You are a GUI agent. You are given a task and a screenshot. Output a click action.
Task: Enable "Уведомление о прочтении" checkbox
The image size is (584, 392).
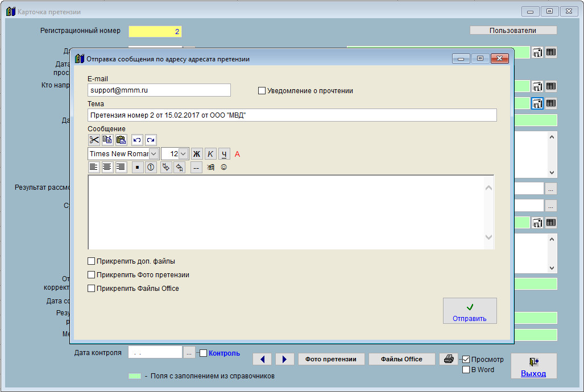(x=262, y=91)
